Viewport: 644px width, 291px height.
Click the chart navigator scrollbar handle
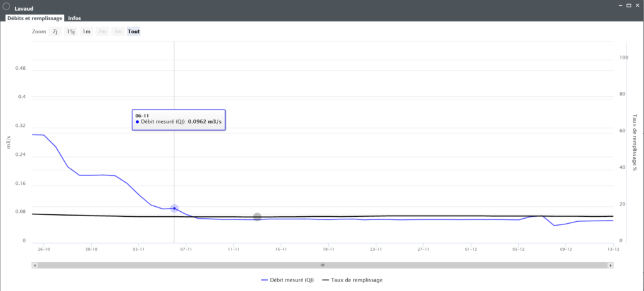coord(322,266)
